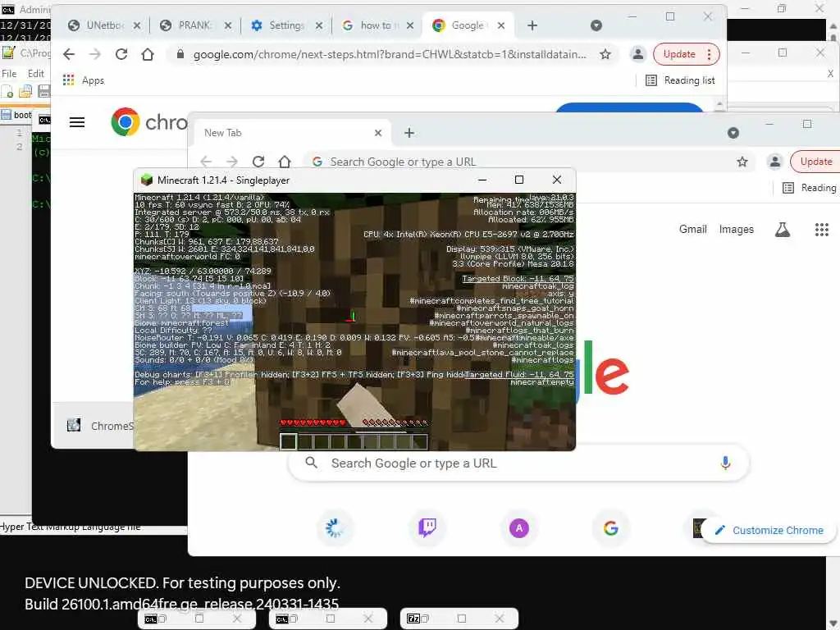The width and height of the screenshot is (840, 630).
Task: Close the New Tab tab
Action: (x=378, y=133)
